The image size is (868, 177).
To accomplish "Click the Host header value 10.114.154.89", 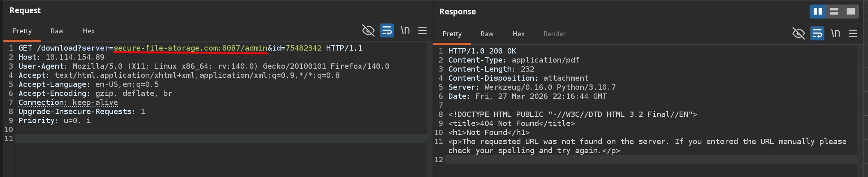I will (x=75, y=57).
